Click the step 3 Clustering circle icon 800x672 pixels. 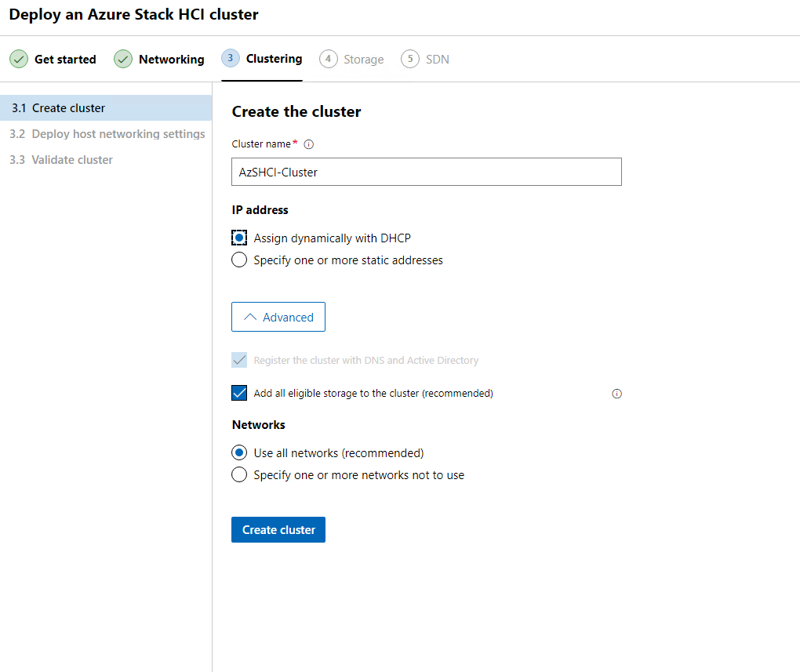pyautogui.click(x=231, y=59)
